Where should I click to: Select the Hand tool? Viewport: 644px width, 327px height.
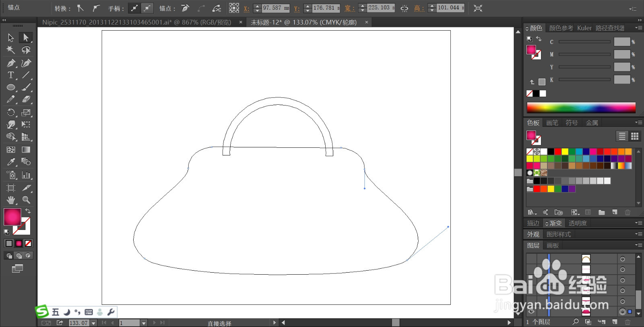[11, 200]
